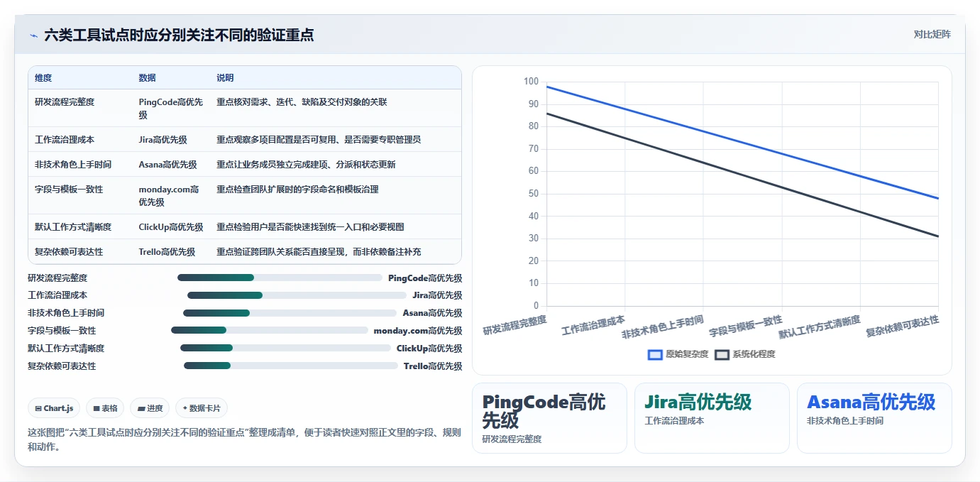Click the lightning icon beside the title
Image resolution: width=980 pixels, height=482 pixels.
click(33, 35)
